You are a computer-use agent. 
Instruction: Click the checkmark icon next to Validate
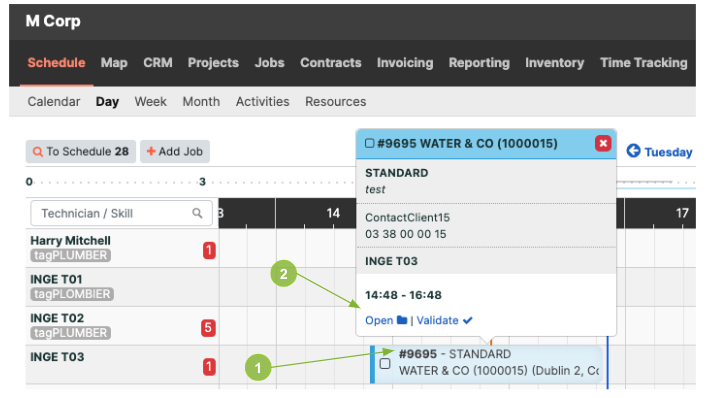467,321
